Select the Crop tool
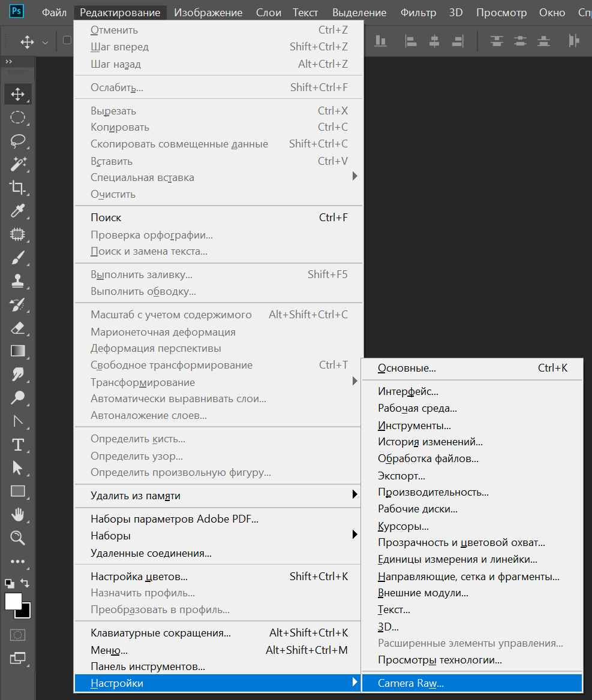 pyautogui.click(x=18, y=188)
